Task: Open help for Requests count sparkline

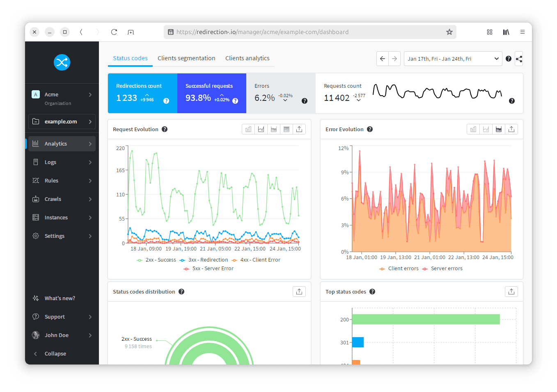Action: [x=512, y=101]
